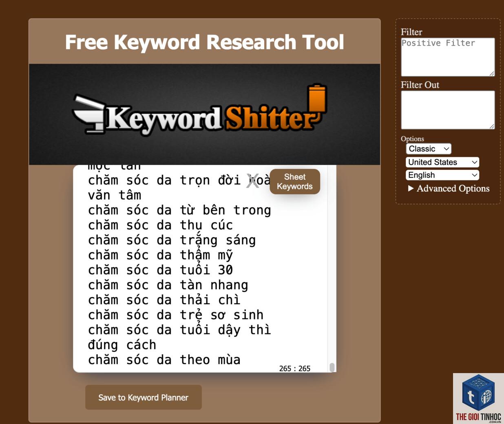The image size is (504, 424).
Task: Click inside the Positive Filter text box
Action: pyautogui.click(x=448, y=57)
